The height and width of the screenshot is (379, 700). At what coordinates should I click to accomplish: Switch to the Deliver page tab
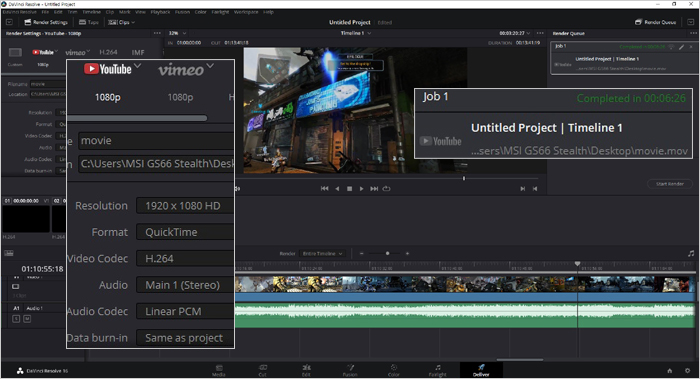(x=481, y=371)
